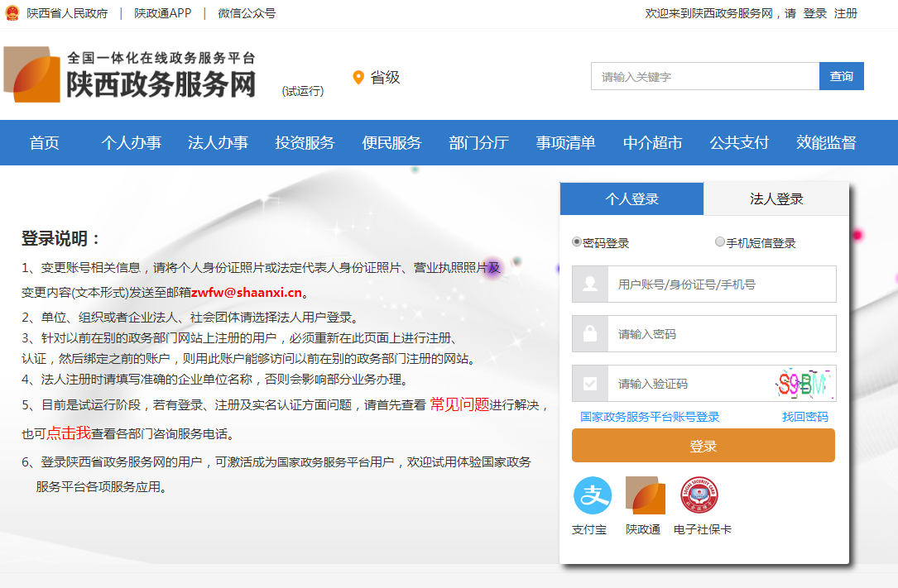Log in using the 陕政通 icon

(x=645, y=495)
